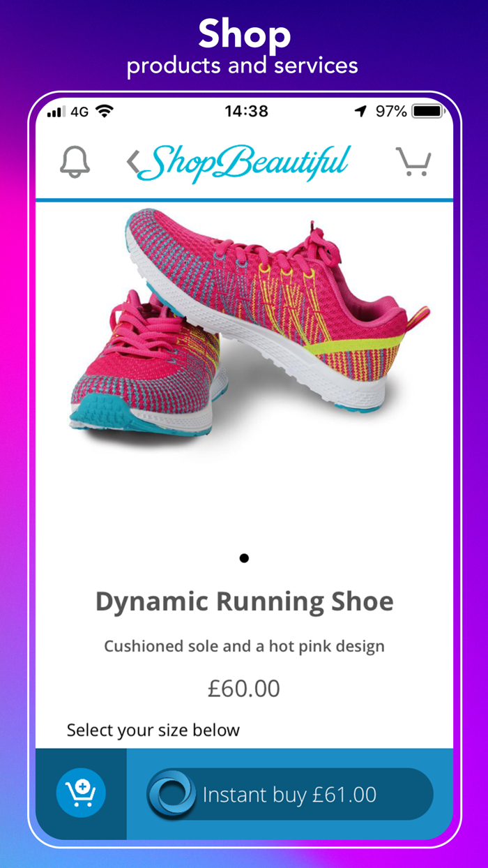The image size is (488, 868).
Task: Tap the ShopBeautiful logo
Action: click(x=249, y=163)
